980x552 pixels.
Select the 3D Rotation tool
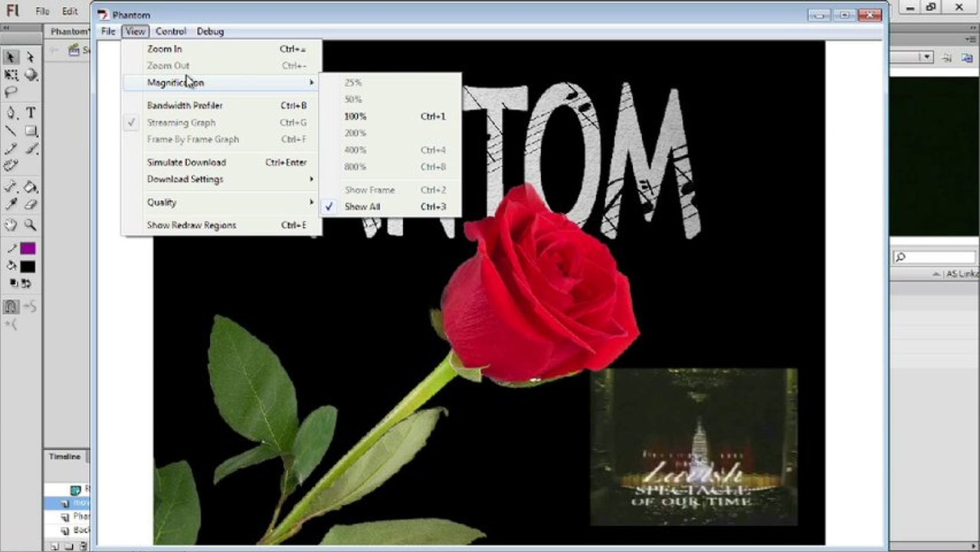point(30,75)
